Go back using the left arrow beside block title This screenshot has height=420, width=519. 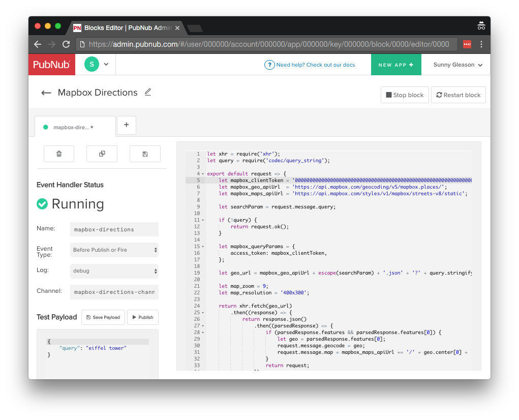coord(46,93)
